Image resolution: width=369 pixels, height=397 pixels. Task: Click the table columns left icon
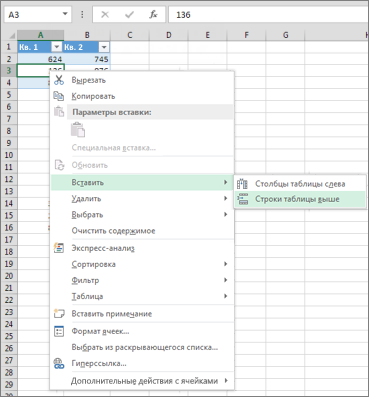click(242, 184)
